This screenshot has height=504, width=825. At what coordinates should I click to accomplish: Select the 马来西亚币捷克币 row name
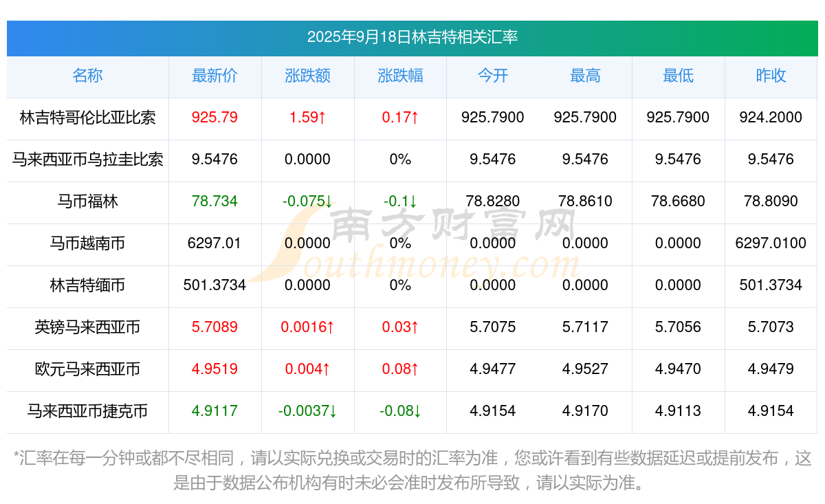[87, 411]
